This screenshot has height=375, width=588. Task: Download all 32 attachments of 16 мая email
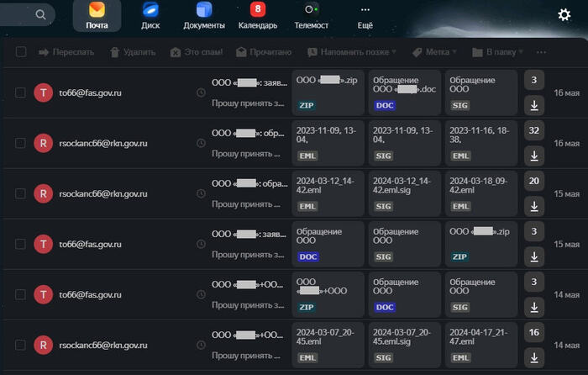(x=534, y=156)
